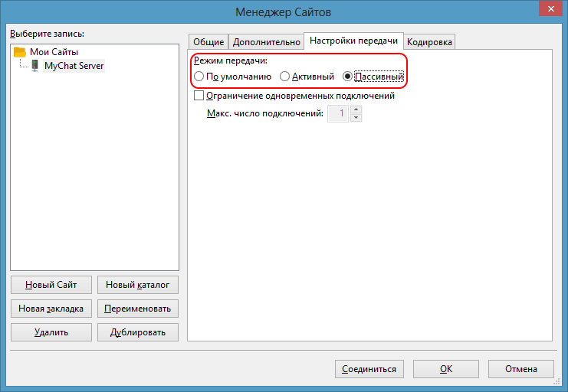The height and width of the screenshot is (392, 568).
Task: Click the MyChat Server site icon
Action: coord(35,66)
